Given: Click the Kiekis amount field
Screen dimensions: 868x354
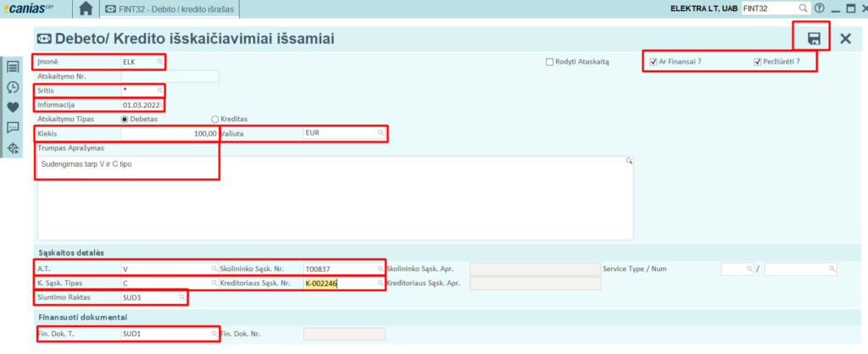Looking at the screenshot, I should coord(170,134).
